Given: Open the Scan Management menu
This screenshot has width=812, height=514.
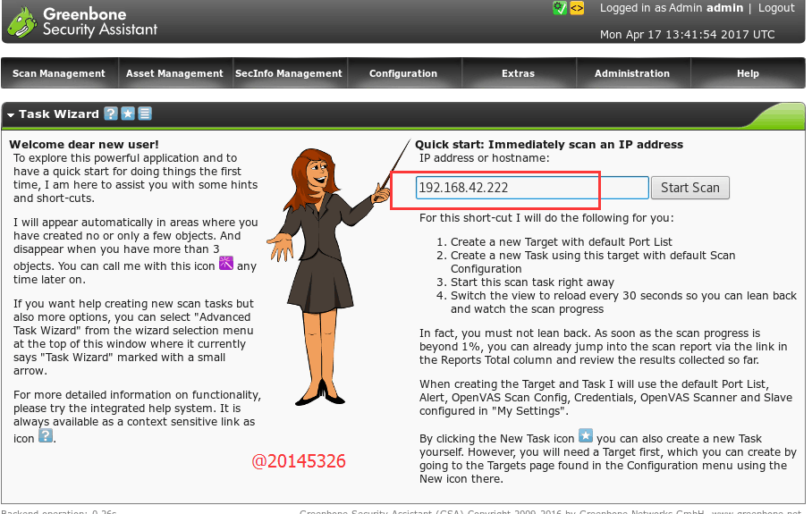Looking at the screenshot, I should [59, 73].
